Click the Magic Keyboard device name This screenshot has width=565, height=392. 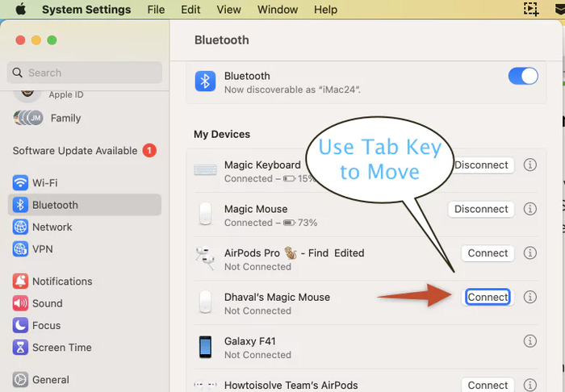[262, 165]
